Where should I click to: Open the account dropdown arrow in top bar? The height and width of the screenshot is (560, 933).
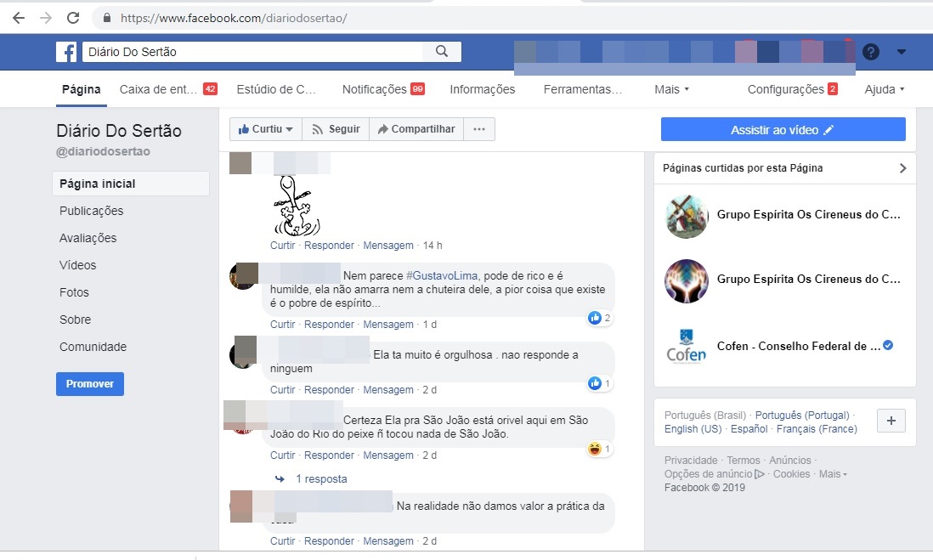point(901,52)
